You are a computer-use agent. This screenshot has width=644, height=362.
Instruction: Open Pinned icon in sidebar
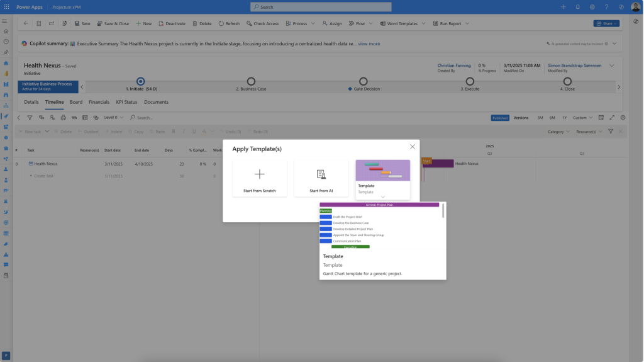[x=6, y=52]
